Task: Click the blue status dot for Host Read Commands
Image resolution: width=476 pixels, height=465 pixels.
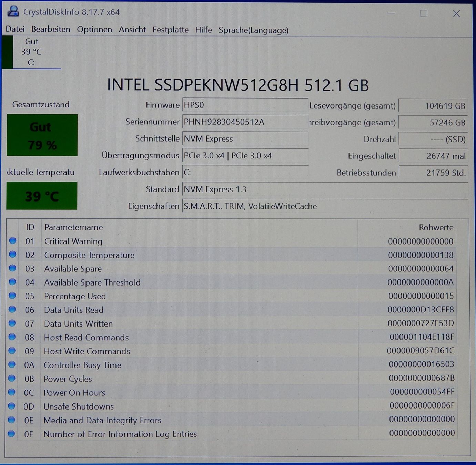Action: click(x=12, y=337)
